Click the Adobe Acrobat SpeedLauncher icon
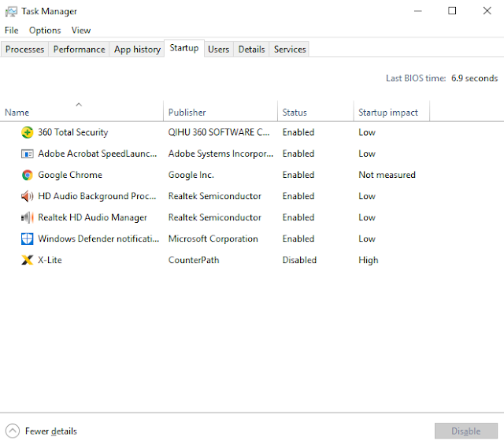The image size is (504, 448). click(28, 154)
